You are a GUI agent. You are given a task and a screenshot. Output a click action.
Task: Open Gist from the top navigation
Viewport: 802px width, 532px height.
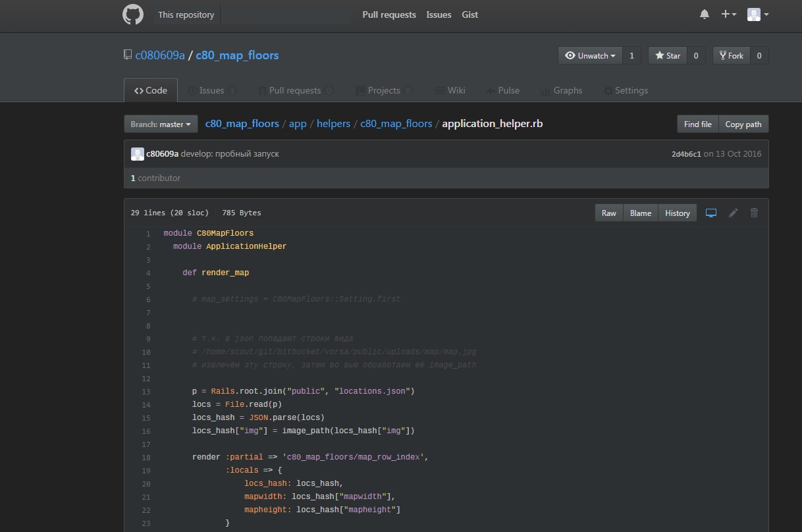[469, 14]
